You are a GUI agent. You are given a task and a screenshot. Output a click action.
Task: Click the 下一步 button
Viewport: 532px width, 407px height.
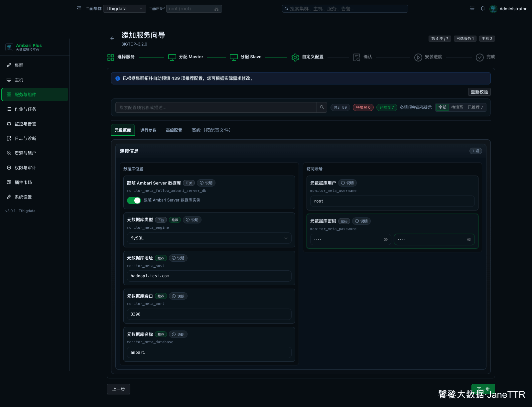pos(483,389)
